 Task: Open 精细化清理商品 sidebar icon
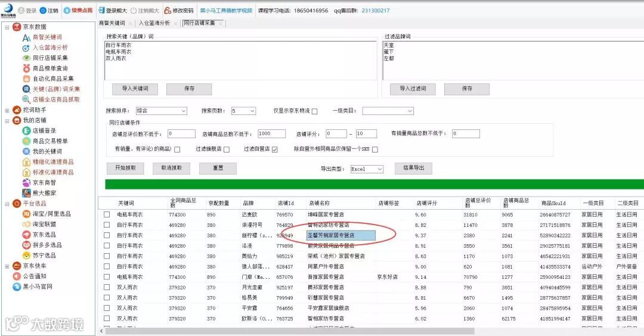coord(26,161)
